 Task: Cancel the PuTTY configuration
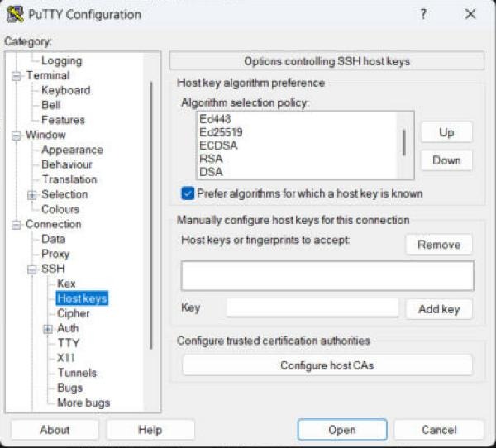pyautogui.click(x=439, y=430)
